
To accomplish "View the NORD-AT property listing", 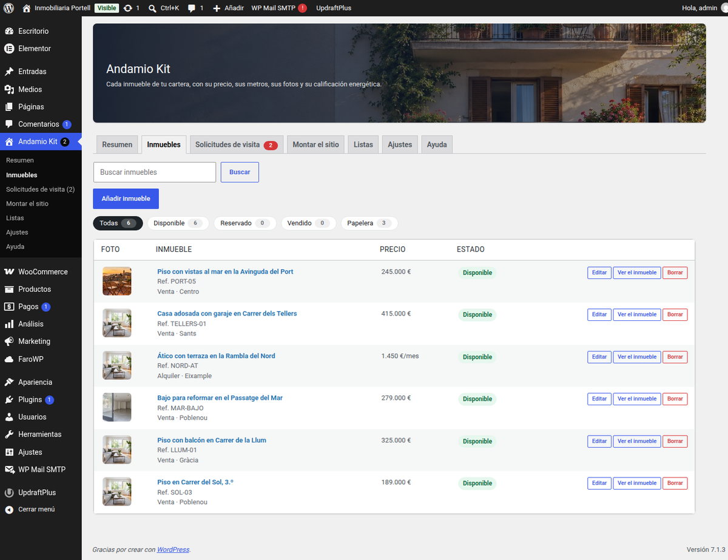I will point(637,357).
